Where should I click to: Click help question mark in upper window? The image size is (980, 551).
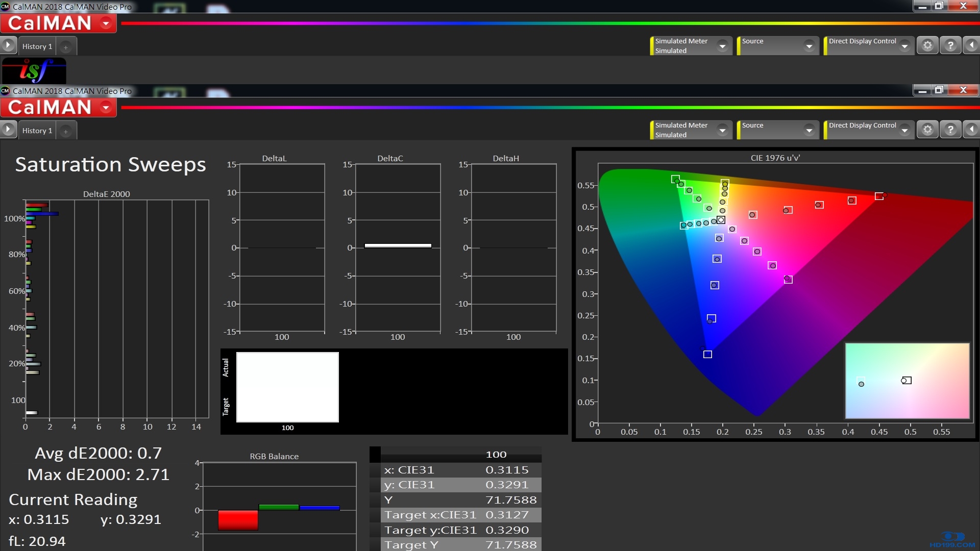950,45
